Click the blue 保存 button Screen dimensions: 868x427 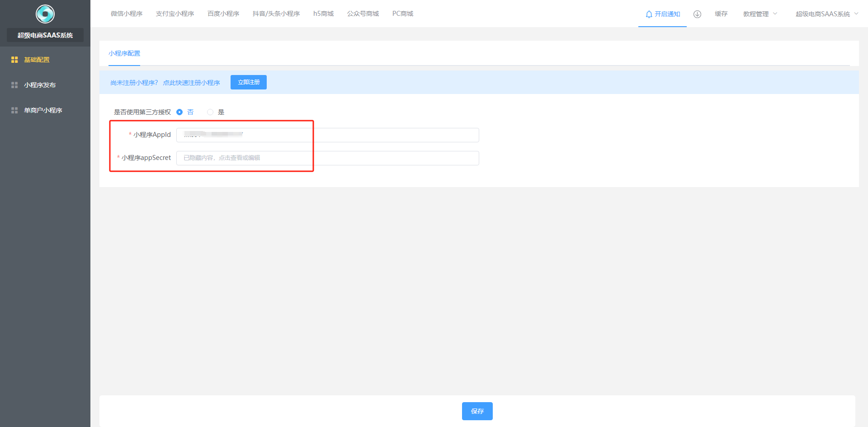pos(477,411)
